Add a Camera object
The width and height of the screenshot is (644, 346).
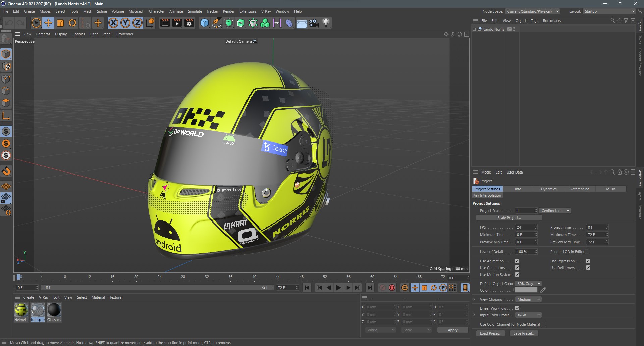point(314,23)
